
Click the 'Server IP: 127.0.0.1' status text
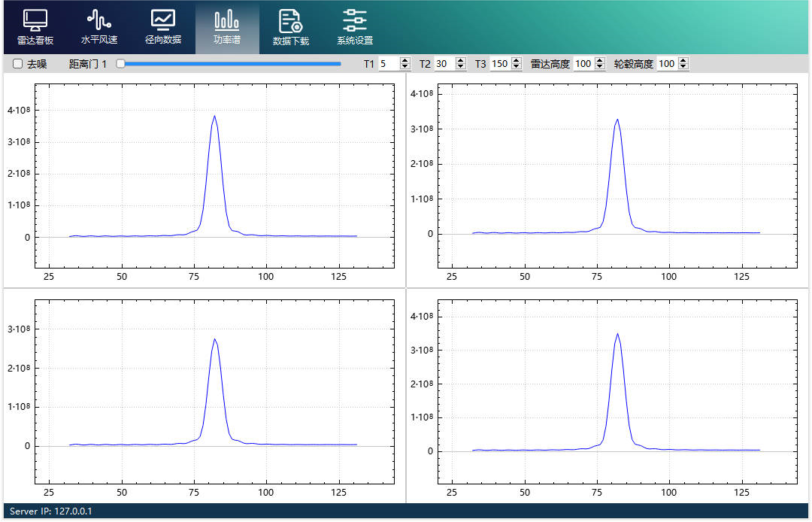[51, 511]
